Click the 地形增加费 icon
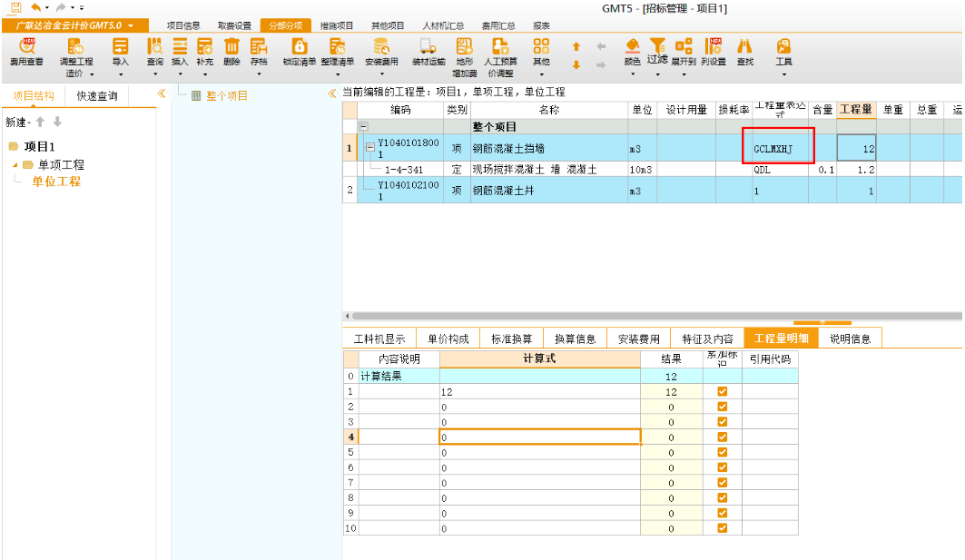Viewport: 965px width, 560px height. pyautogui.click(x=464, y=47)
